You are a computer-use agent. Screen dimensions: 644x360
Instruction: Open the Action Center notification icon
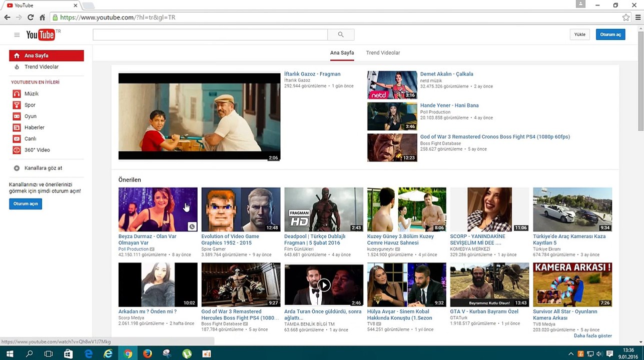coord(610,353)
